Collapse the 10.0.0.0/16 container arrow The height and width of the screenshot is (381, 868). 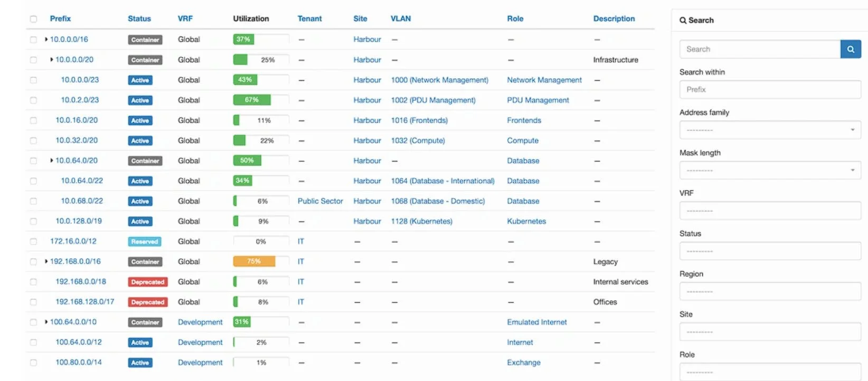point(46,40)
